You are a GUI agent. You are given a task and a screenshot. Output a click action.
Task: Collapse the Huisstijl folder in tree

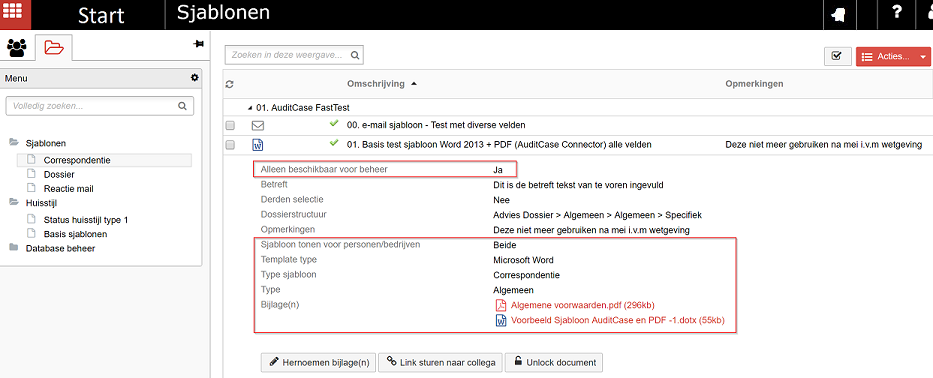pyautogui.click(x=13, y=202)
